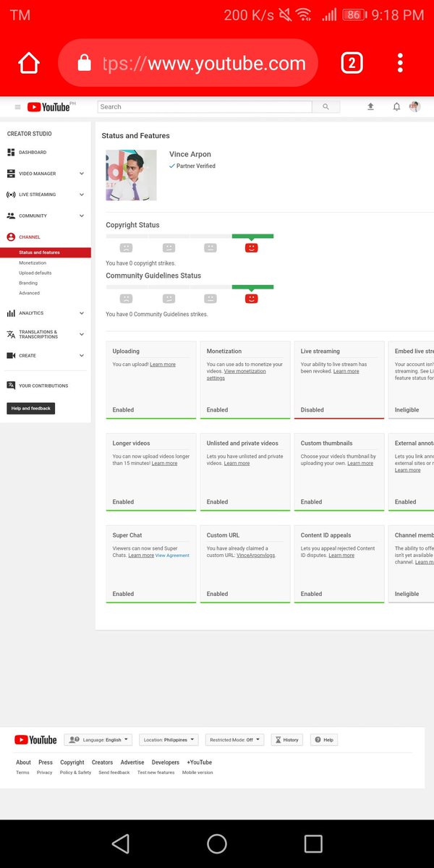Open the Language: English dropdown
The height and width of the screenshot is (868, 434).
click(x=98, y=740)
